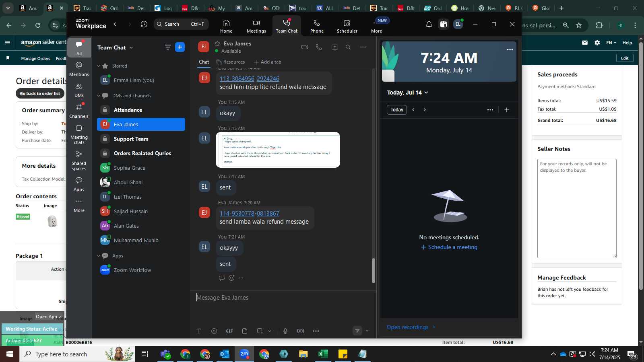Open chat with Alan Gates

pos(141,226)
